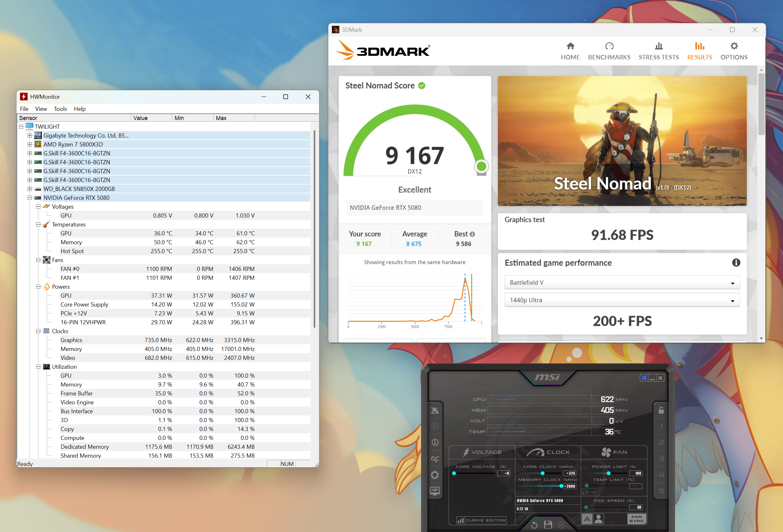Click the Afterburner info icon

click(435, 442)
